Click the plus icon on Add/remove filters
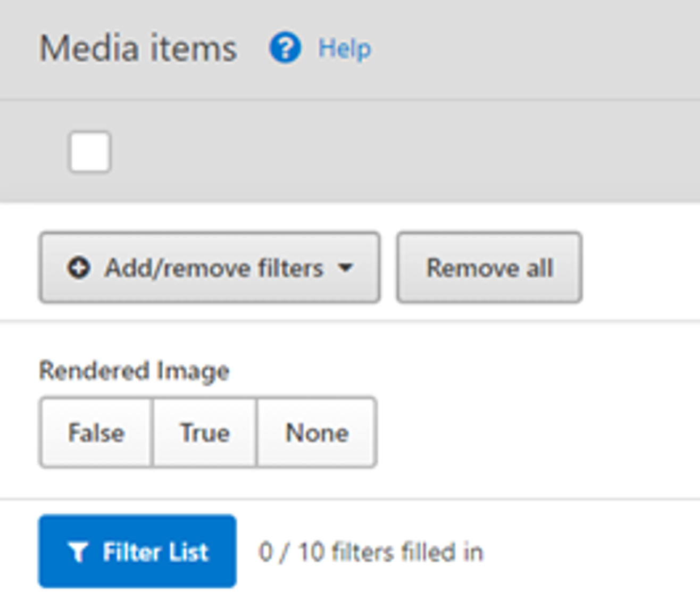The width and height of the screenshot is (700, 599). pyautogui.click(x=79, y=268)
